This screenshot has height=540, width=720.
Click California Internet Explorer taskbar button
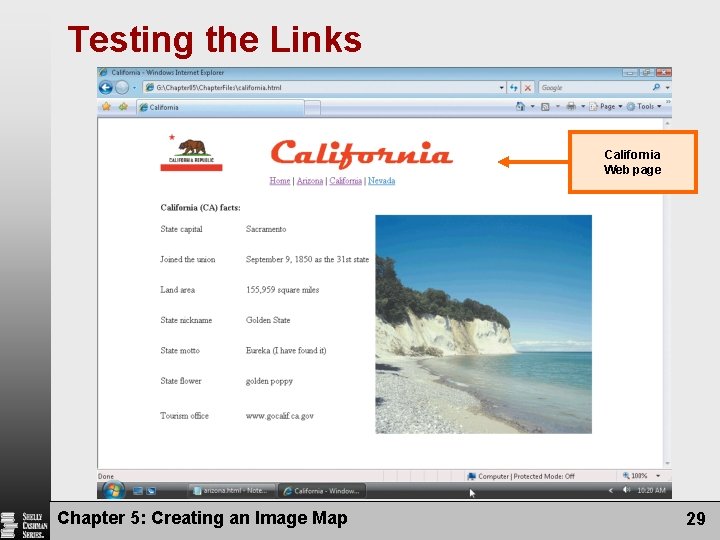click(322, 490)
